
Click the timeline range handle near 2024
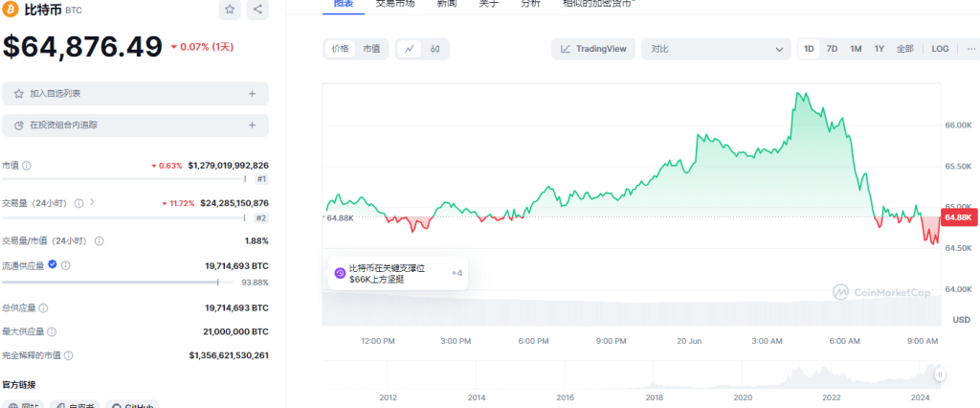point(940,374)
